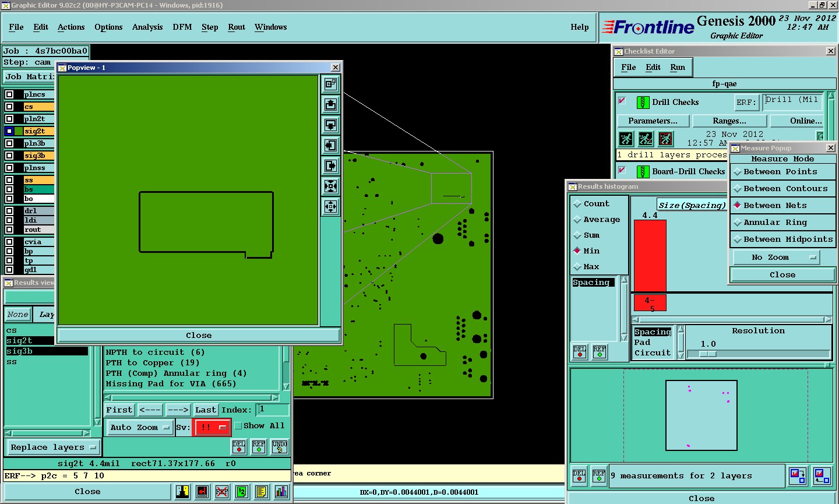Click Popview inward-arrows zoom icon
Screen dimensions: 839x504
tap(330, 186)
